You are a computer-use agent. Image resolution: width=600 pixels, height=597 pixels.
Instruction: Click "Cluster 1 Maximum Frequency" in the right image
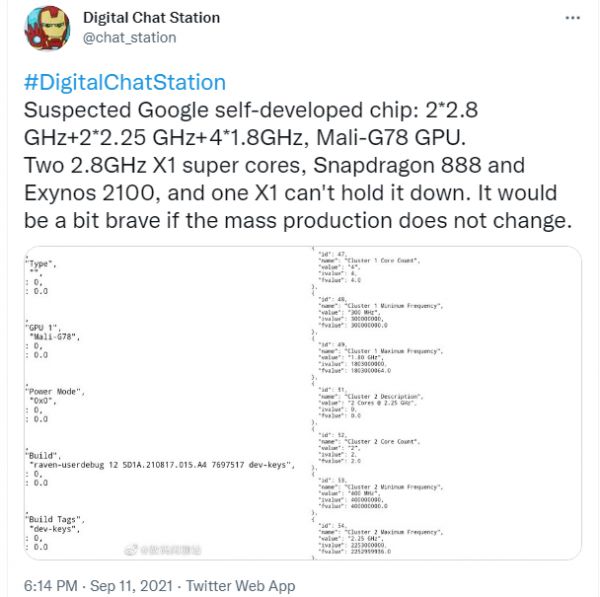click(394, 351)
